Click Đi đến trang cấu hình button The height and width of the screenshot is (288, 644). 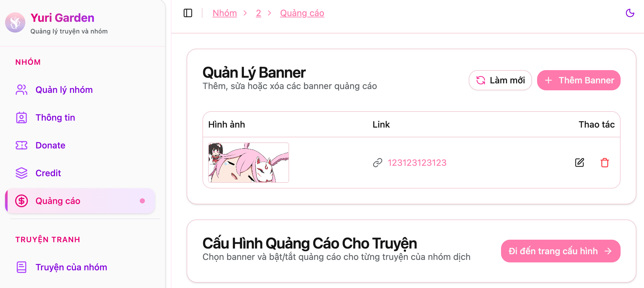pyautogui.click(x=560, y=251)
